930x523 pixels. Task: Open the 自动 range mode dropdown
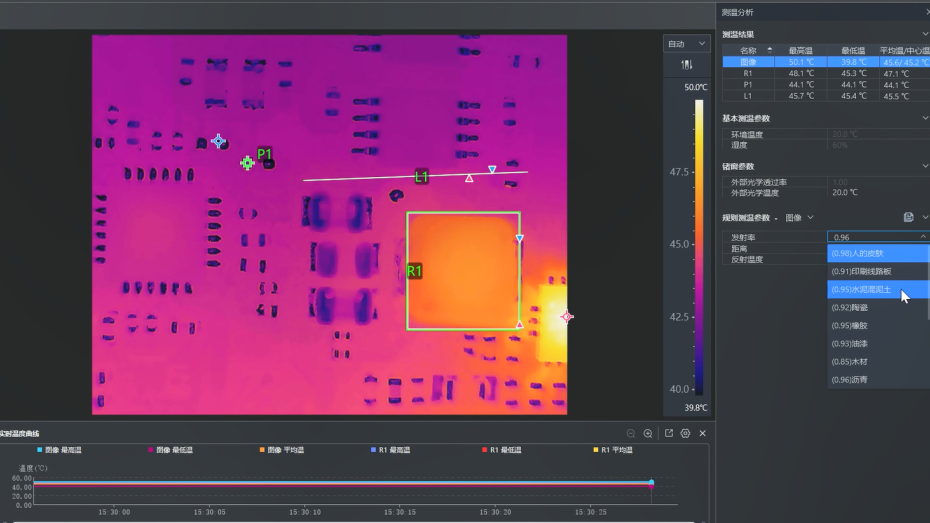[x=686, y=44]
